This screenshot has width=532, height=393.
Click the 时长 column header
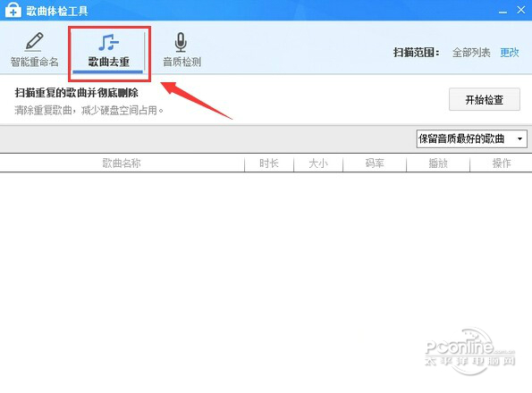[x=269, y=163]
